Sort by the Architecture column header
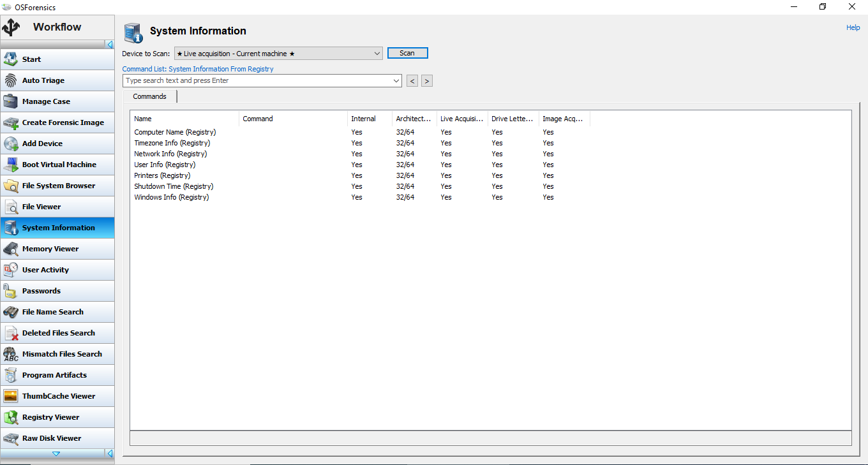This screenshot has width=868, height=465. (414, 119)
